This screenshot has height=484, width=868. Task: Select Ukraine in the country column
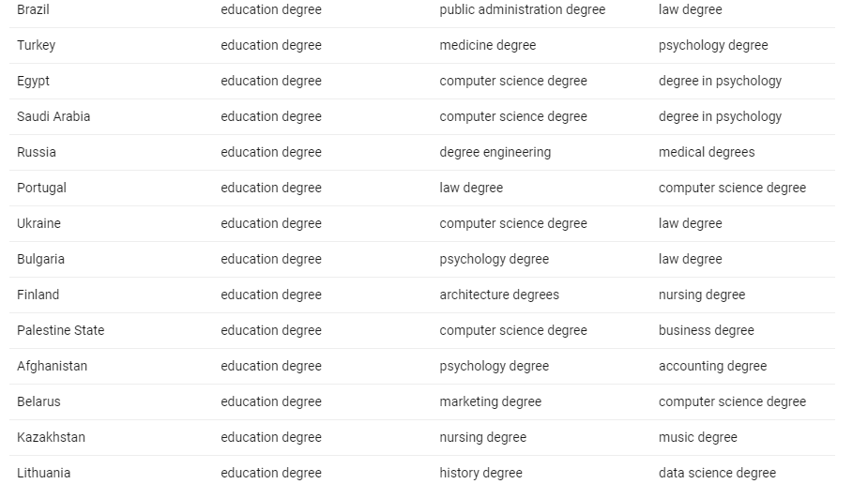click(38, 223)
